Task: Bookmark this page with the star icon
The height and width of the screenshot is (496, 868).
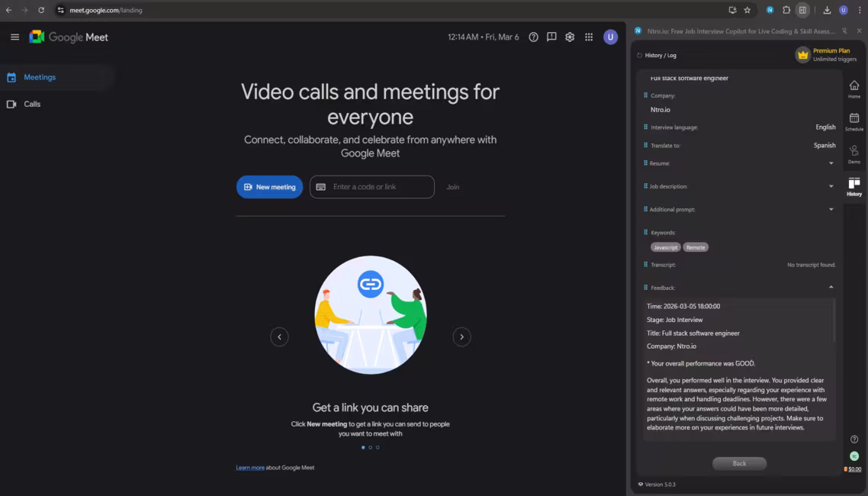Action: pos(747,10)
